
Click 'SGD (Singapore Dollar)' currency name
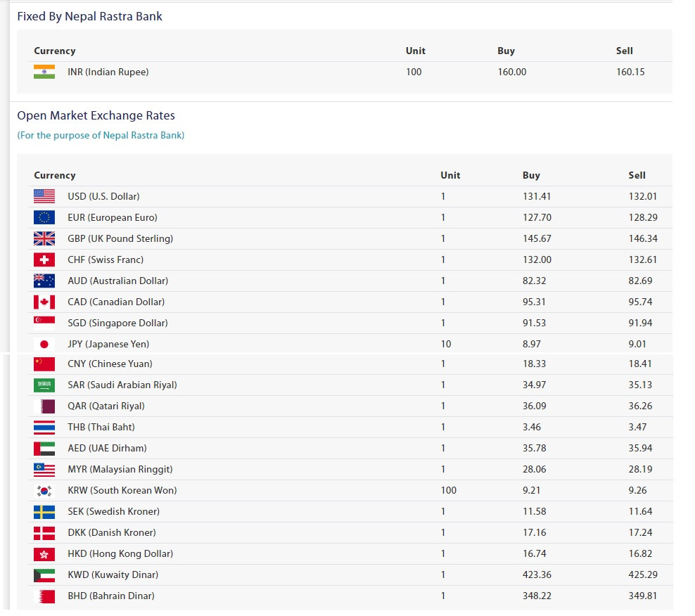(x=117, y=323)
